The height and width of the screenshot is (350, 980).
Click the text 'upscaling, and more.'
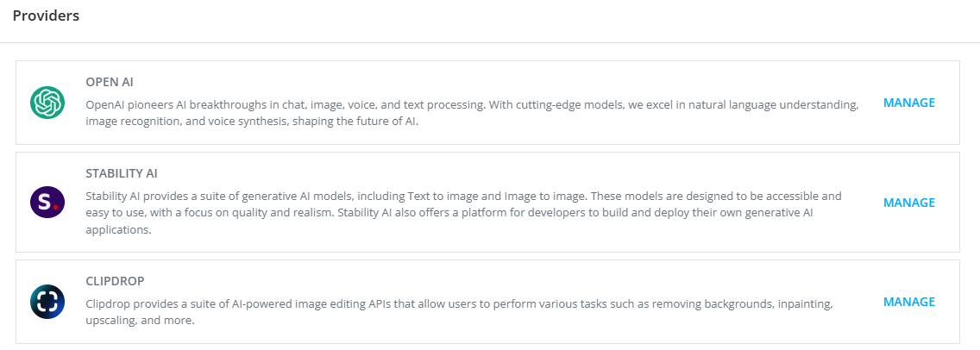pyautogui.click(x=140, y=321)
